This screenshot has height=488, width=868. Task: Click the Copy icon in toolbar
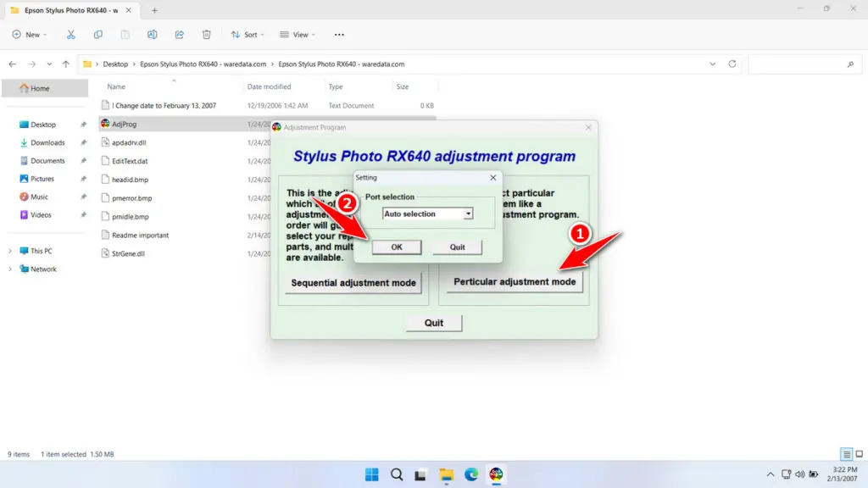pos(98,35)
